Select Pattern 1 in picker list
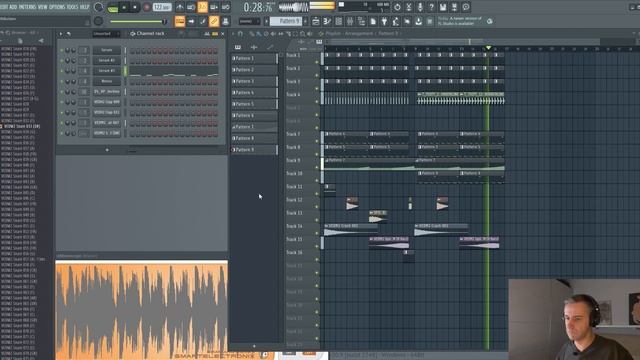Image resolution: width=640 pixels, height=360 pixels. [x=254, y=59]
